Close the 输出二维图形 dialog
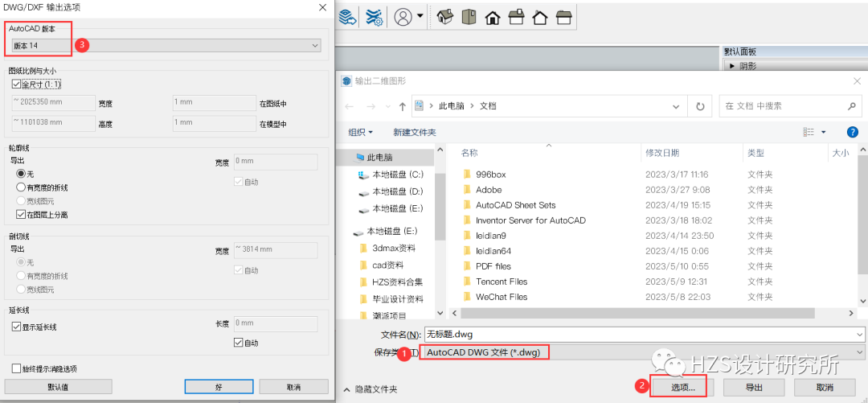Screen dimensions: 868x403 click(x=857, y=81)
